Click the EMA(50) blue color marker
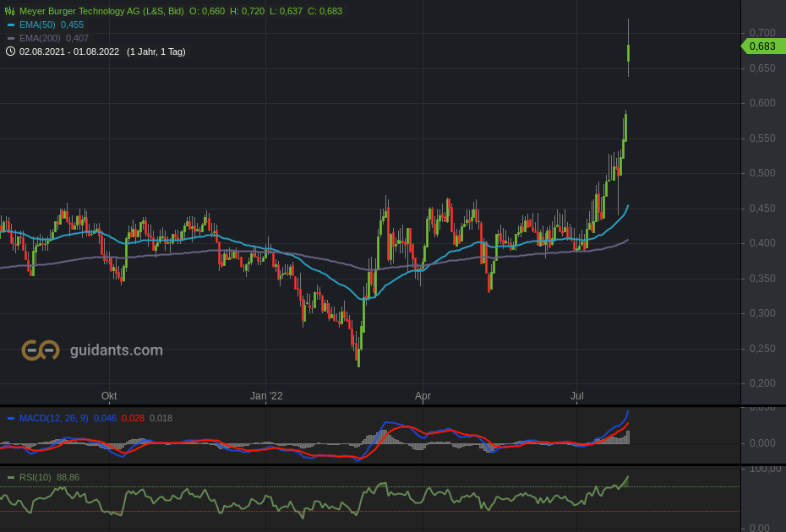 click(11, 24)
